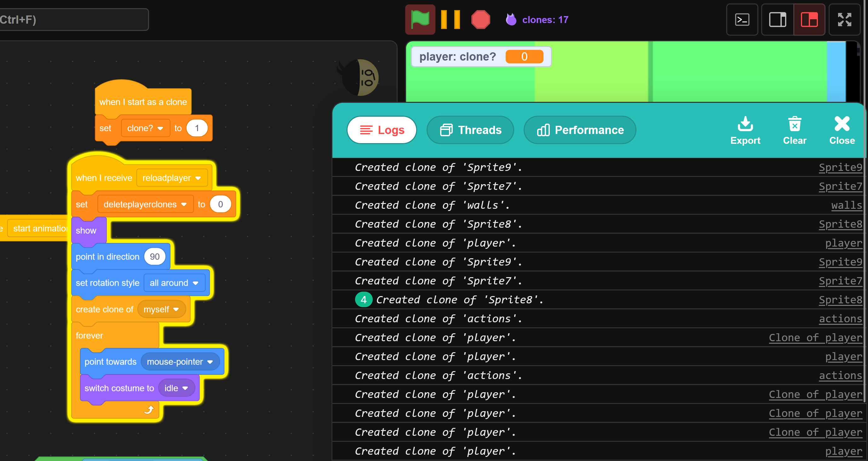Click the purple flame clones indicator

(511, 19)
